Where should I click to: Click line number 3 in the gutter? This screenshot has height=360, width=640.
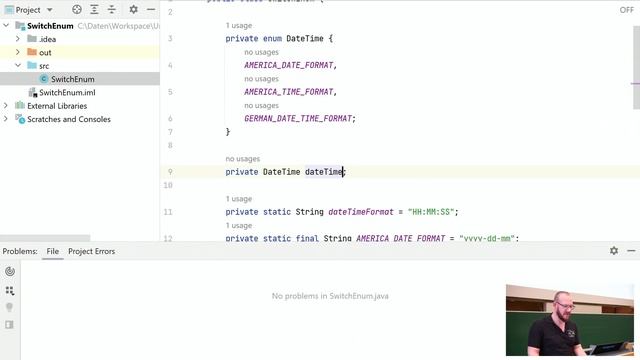coord(170,38)
